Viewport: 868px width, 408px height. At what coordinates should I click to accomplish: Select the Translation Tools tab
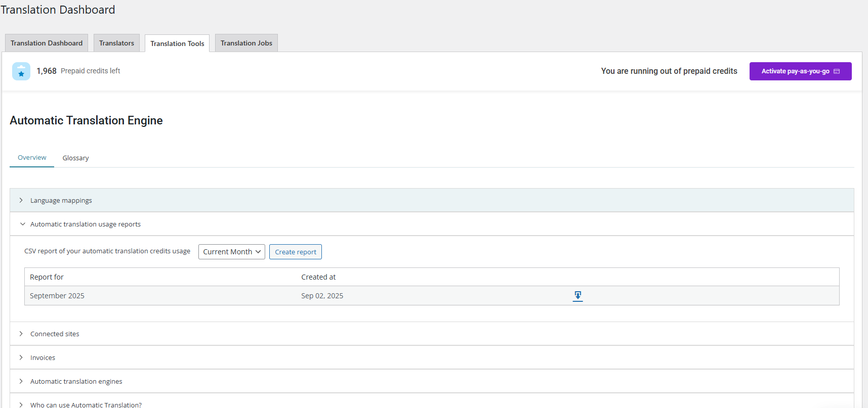pyautogui.click(x=177, y=43)
